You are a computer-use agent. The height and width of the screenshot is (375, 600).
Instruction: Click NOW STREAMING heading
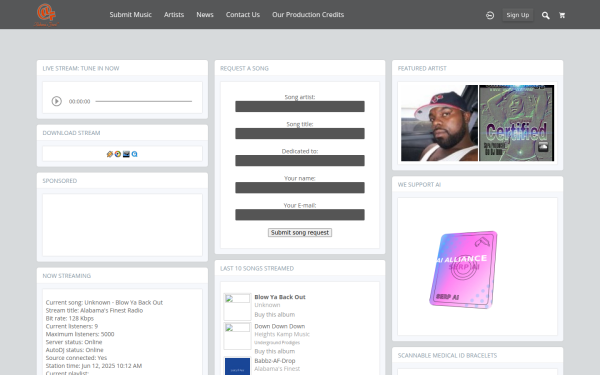pyautogui.click(x=67, y=276)
